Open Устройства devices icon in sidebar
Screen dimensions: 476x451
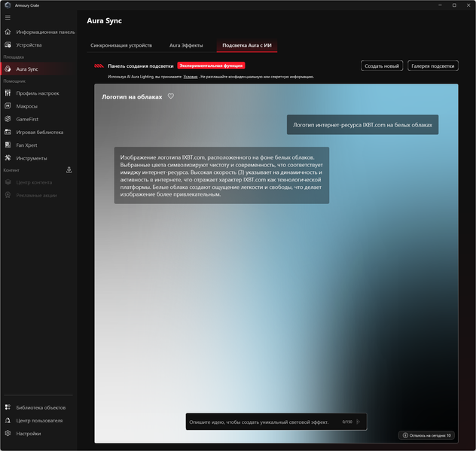tap(8, 45)
